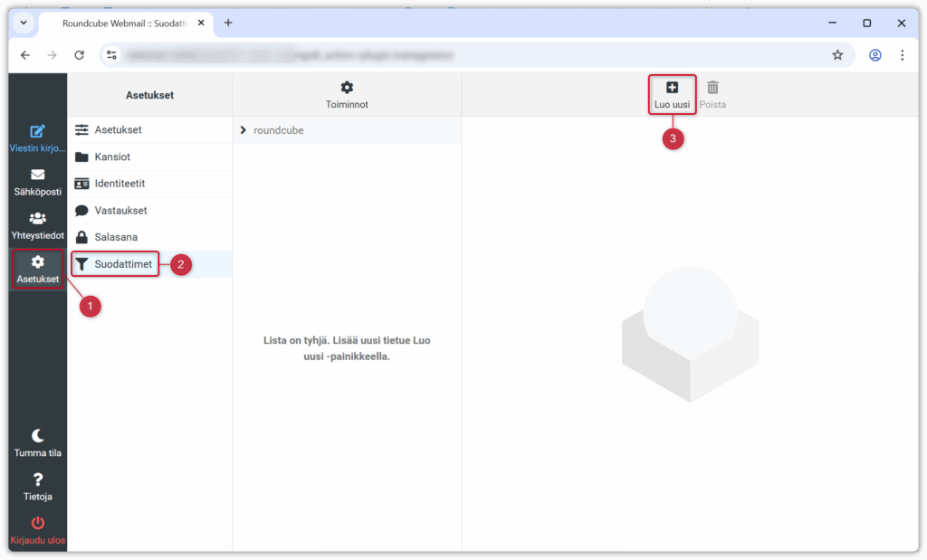Open Identiteetit settings section

[x=119, y=184]
